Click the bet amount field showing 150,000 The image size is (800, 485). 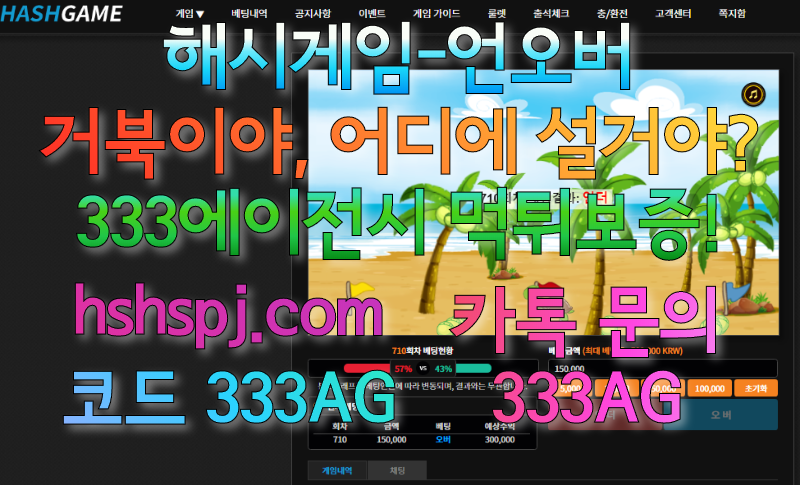coord(663,368)
